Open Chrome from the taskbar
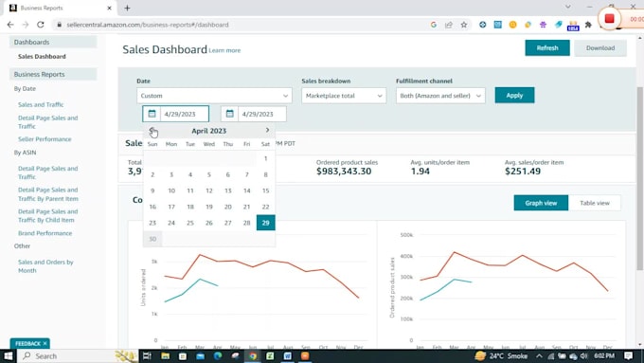 click(x=253, y=356)
